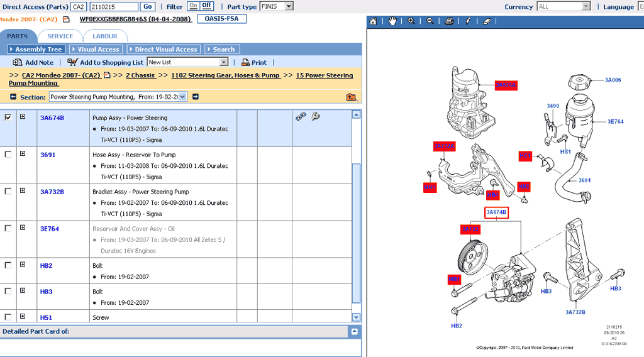Image resolution: width=644 pixels, height=357 pixels.
Task: Print the diagram using printer icon
Action: (x=449, y=21)
